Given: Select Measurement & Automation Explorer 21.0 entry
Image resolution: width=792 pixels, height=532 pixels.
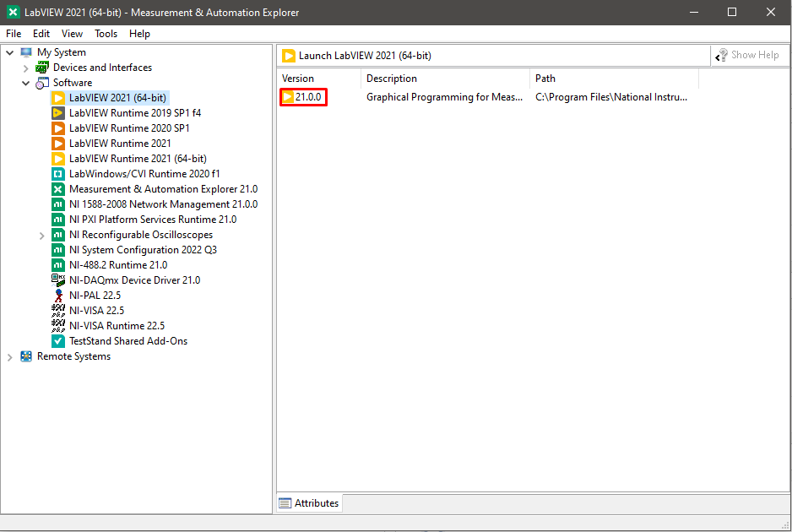Looking at the screenshot, I should [163, 189].
